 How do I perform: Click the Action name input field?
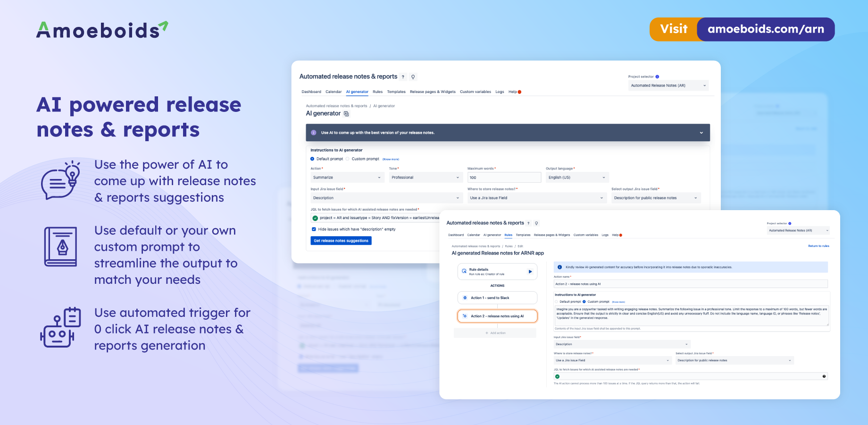click(691, 284)
